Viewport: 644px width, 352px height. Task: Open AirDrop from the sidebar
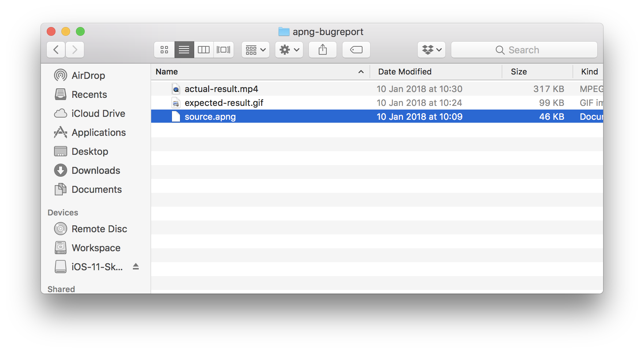click(89, 75)
